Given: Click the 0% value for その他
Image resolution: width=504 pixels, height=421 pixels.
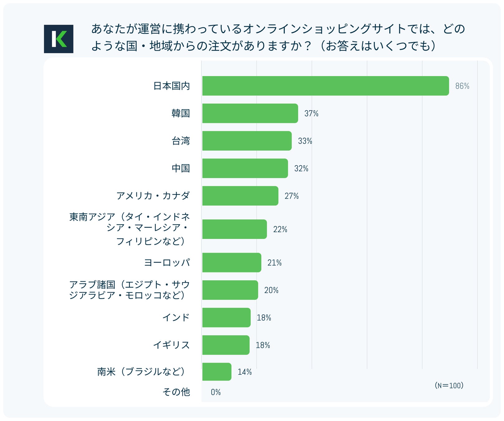Looking at the screenshot, I should (216, 392).
